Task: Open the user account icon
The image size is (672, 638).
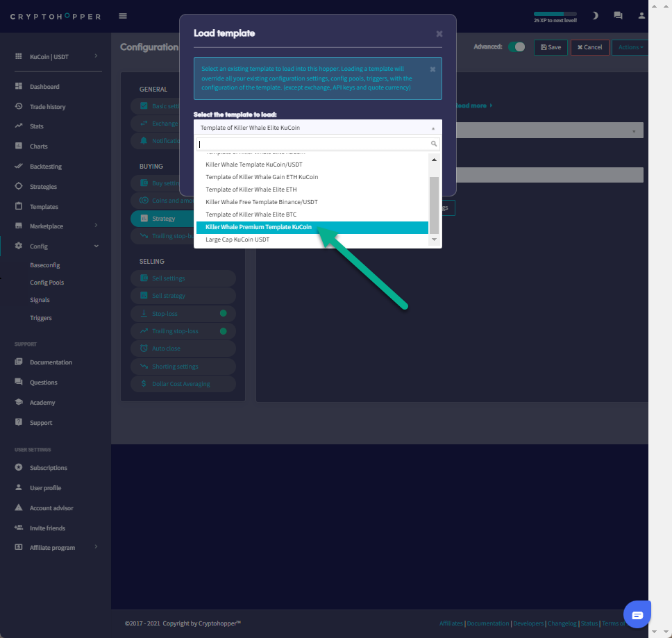Action: [x=641, y=16]
